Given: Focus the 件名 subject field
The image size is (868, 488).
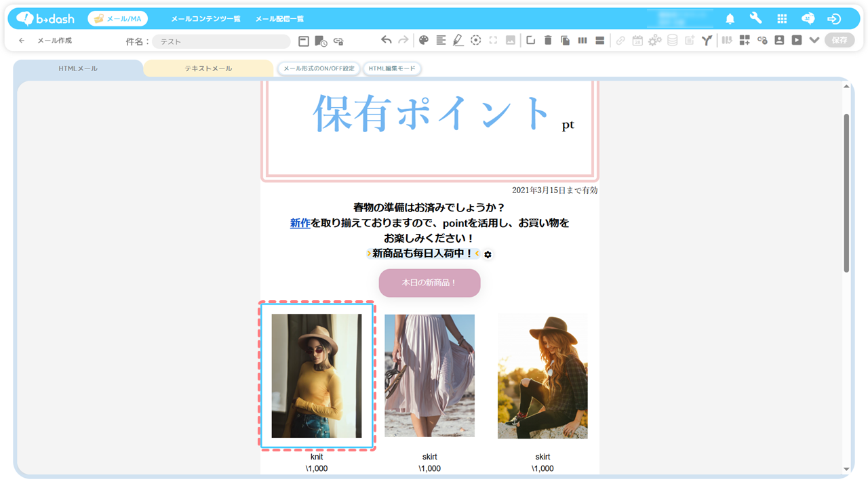Looking at the screenshot, I should tap(221, 41).
